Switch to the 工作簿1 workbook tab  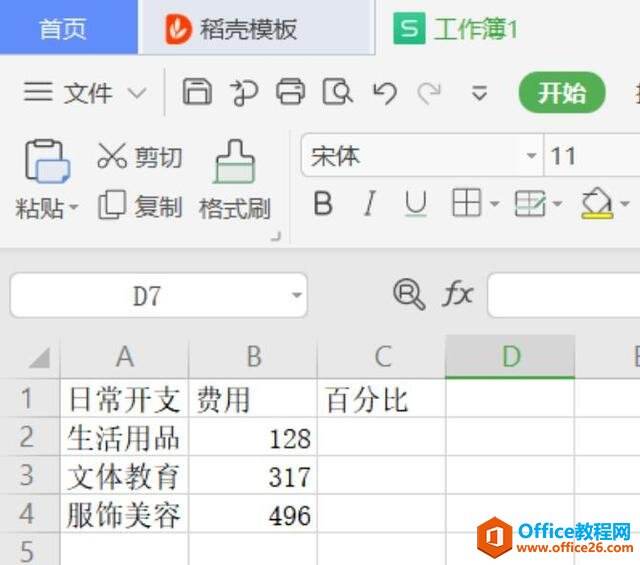455,29
